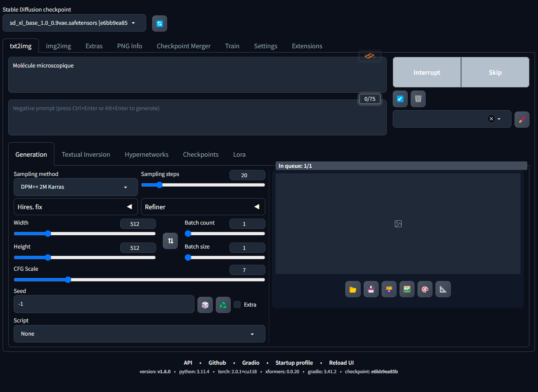Adjust the Width slider
The image size is (538, 392).
point(85,234)
